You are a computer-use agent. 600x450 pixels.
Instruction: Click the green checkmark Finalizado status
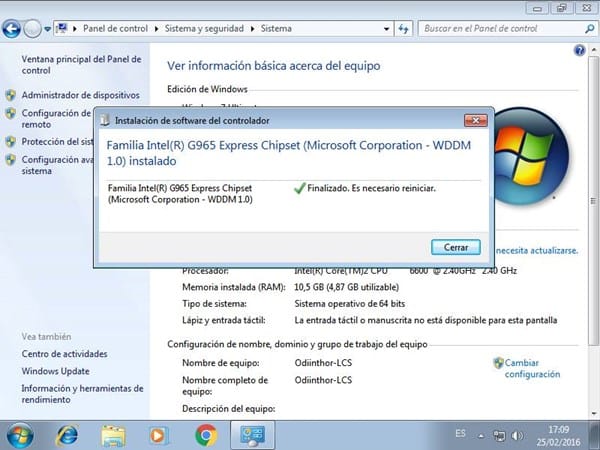point(300,188)
